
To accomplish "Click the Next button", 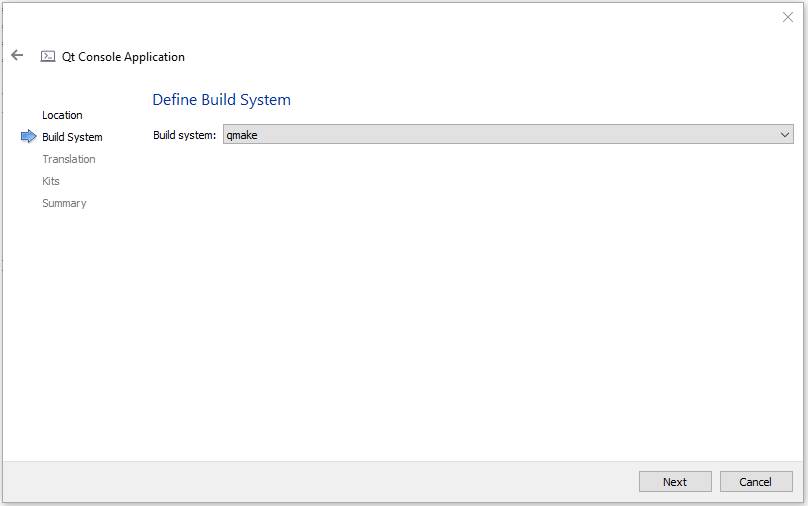I will (675, 482).
